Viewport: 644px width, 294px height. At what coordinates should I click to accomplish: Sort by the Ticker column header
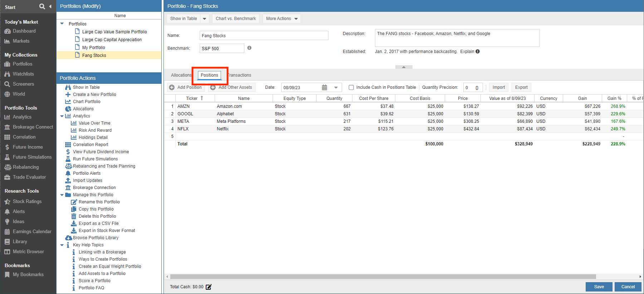(x=195, y=98)
